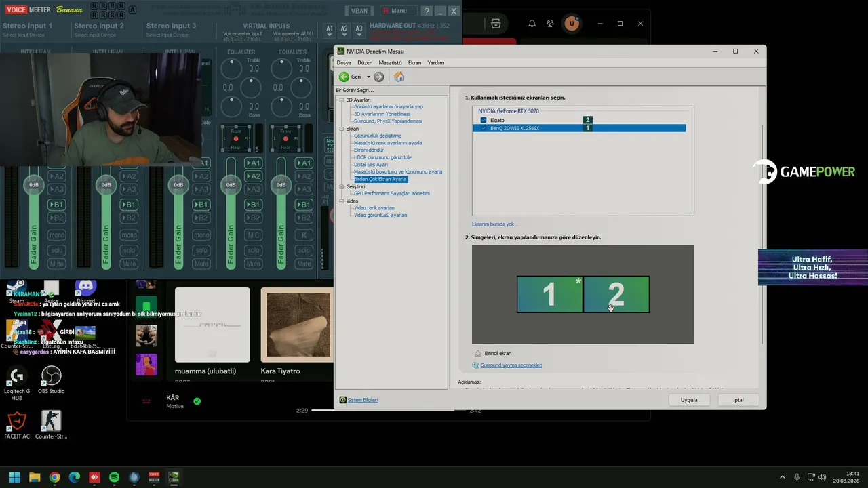Click the notification bell icon in Spotify
The height and width of the screenshot is (488, 868).
(532, 24)
